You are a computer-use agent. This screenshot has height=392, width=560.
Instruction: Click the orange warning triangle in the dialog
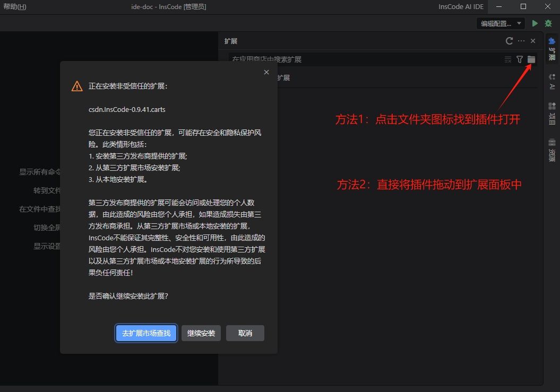coord(77,86)
